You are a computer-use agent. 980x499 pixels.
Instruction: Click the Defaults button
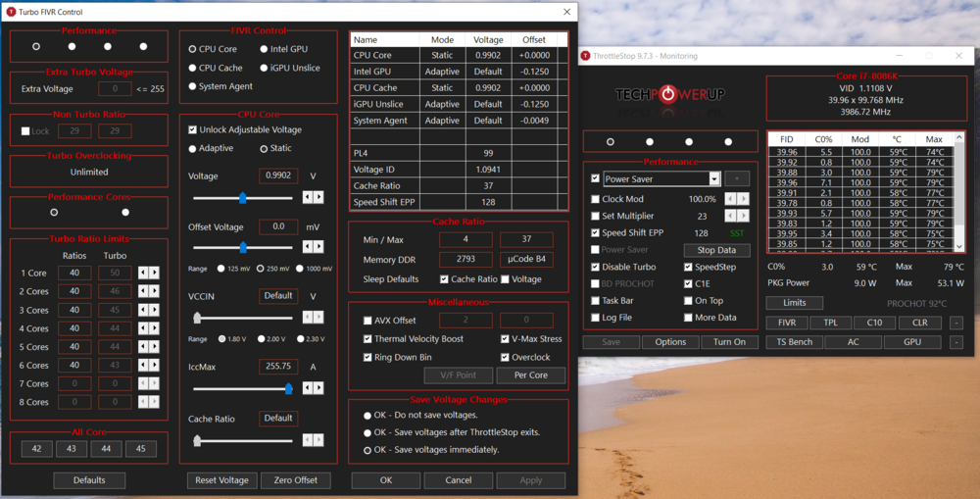point(89,480)
